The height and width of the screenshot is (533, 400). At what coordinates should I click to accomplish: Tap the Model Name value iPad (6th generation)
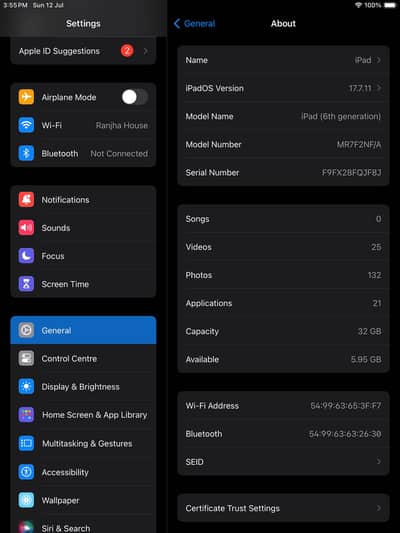pos(341,116)
